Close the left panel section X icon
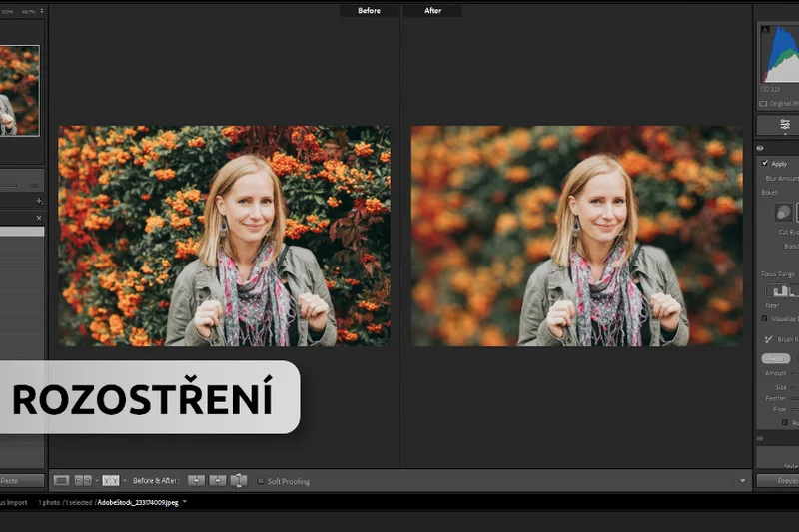799x532 pixels. click(39, 218)
